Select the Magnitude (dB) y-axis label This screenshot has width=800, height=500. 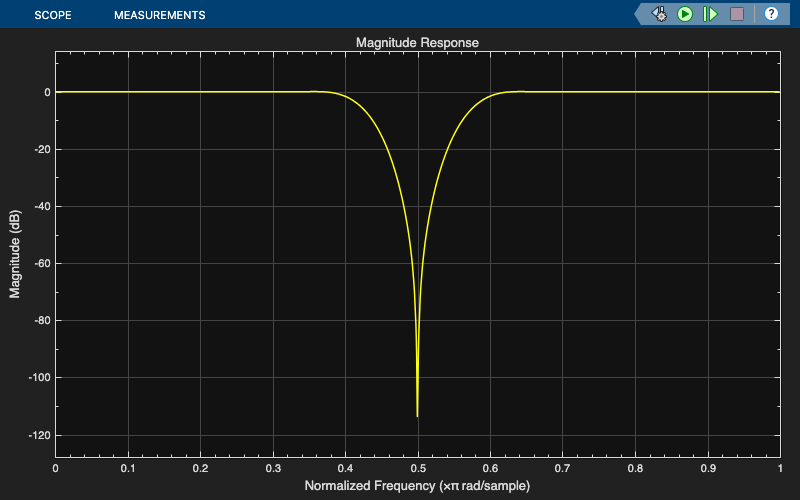[15, 254]
